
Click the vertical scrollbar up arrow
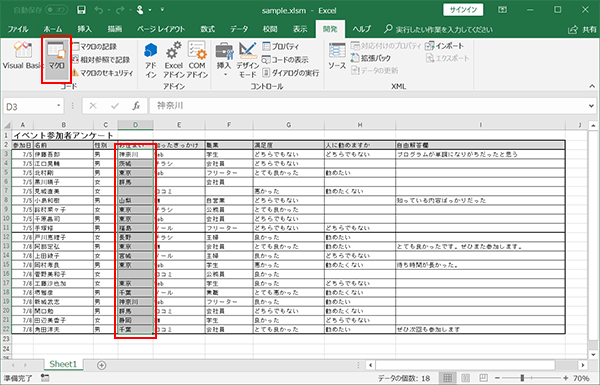point(593,125)
